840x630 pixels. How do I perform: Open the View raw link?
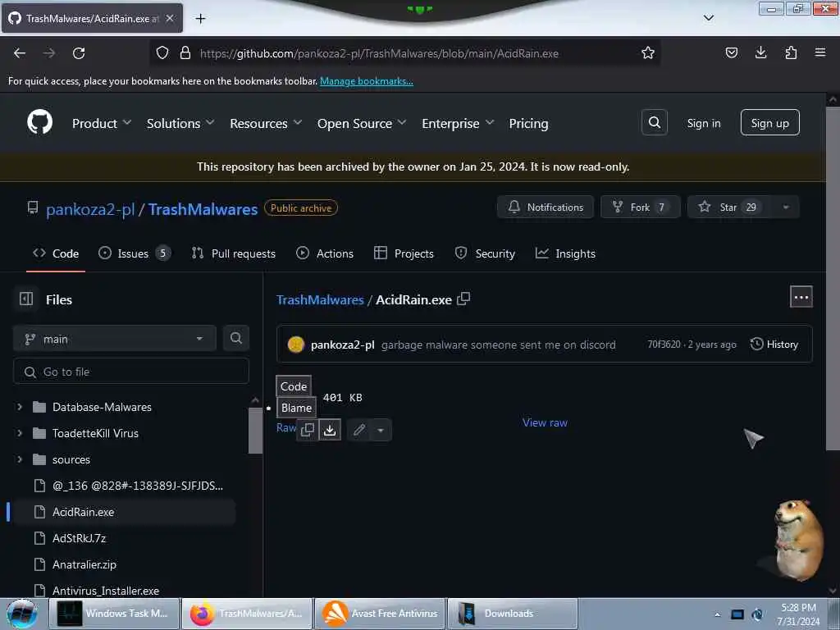(x=545, y=422)
